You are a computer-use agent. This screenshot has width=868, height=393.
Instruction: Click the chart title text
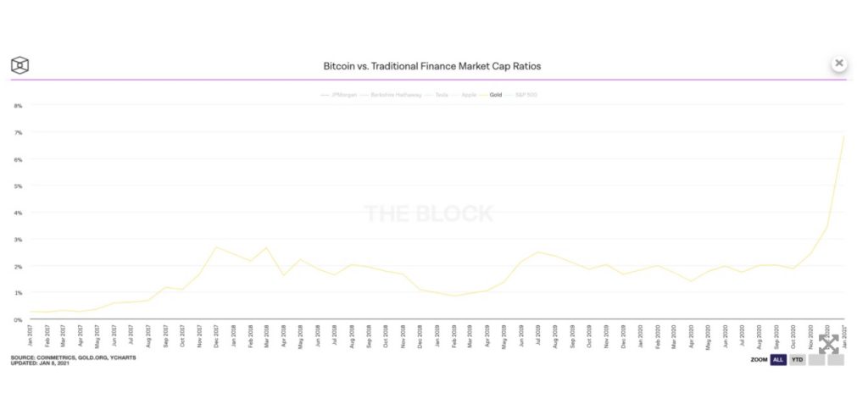(x=431, y=66)
